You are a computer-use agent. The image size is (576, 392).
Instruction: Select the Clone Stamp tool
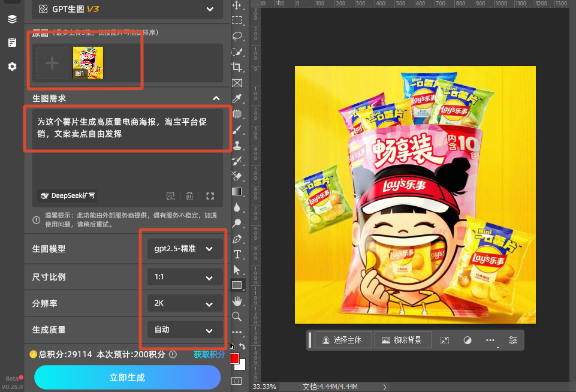[237, 145]
